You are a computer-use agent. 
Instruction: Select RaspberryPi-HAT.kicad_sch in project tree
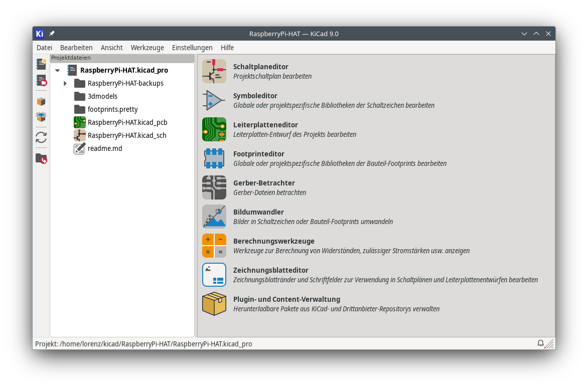(127, 135)
